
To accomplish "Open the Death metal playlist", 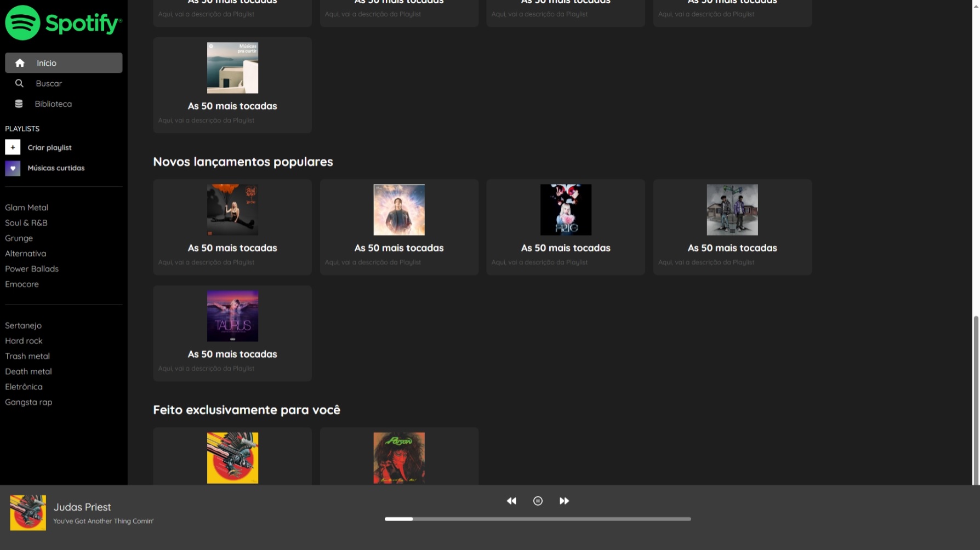I will point(29,371).
